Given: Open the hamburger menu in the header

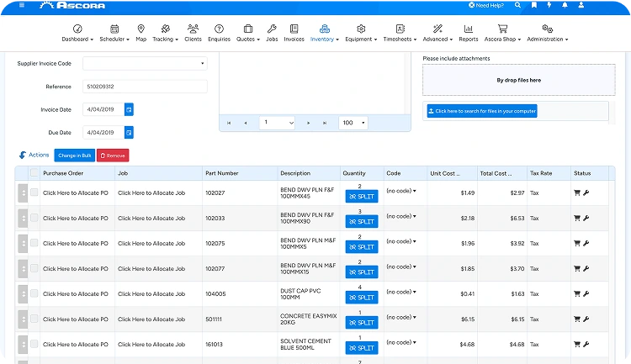Looking at the screenshot, I should point(22,5).
